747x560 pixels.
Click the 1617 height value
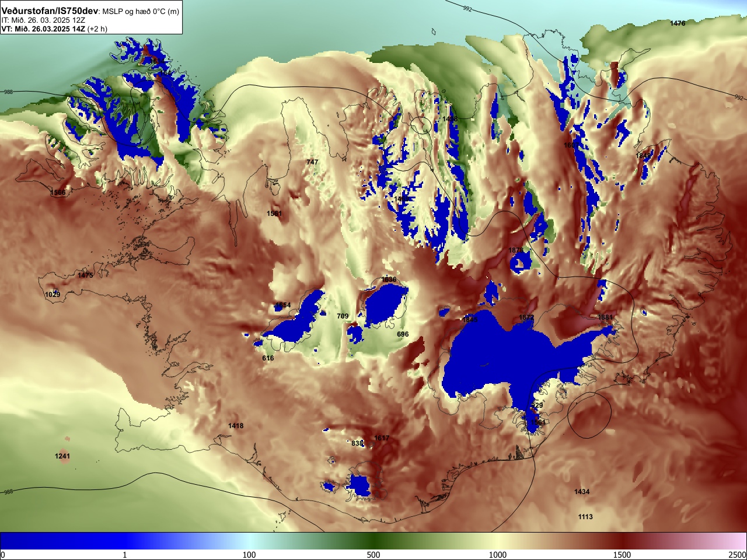(382, 438)
